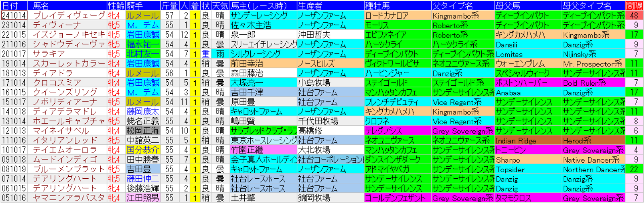Click breeder ノースヒルズ cell

pos(330,63)
